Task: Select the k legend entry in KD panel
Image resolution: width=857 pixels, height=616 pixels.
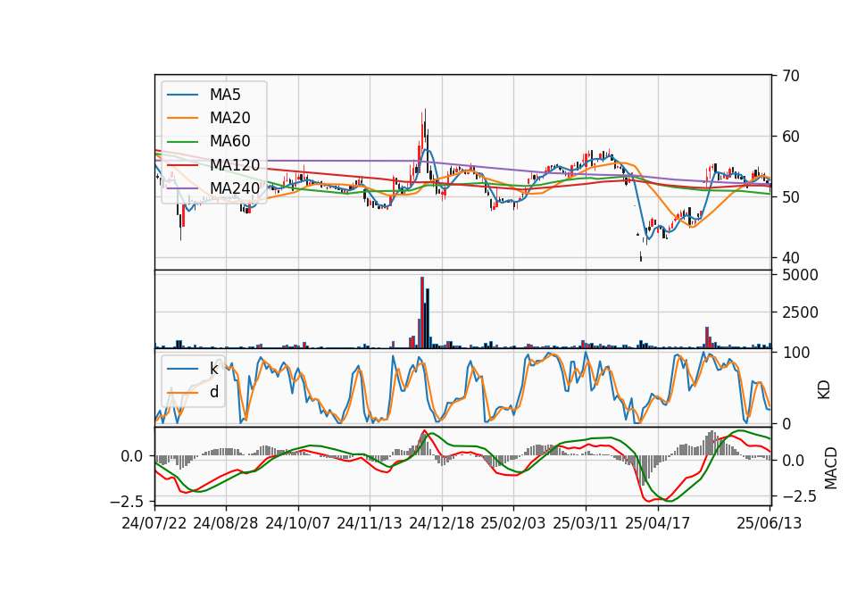Action: click(x=213, y=369)
